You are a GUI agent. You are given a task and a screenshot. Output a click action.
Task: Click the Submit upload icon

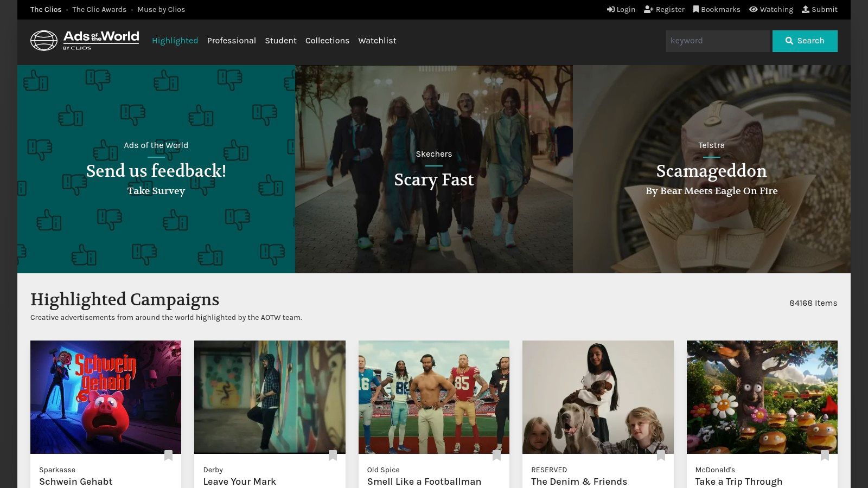(x=806, y=9)
